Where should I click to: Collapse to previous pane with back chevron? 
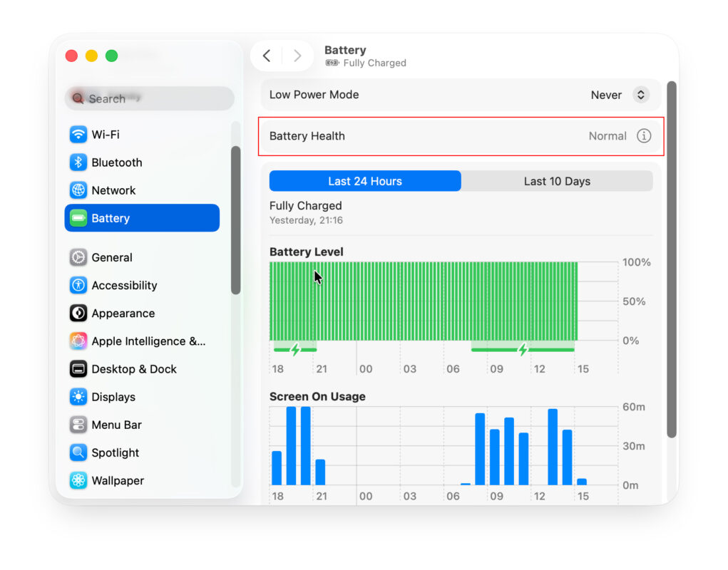[266, 55]
